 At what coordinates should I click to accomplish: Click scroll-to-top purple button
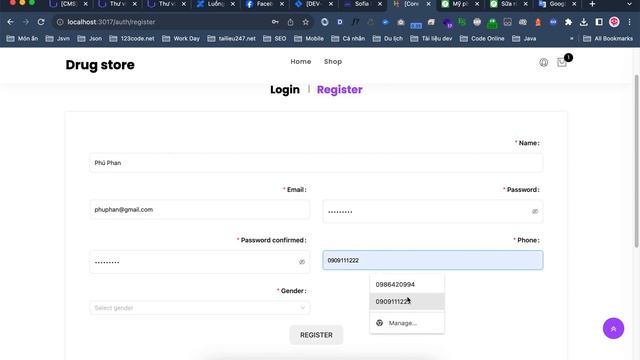point(613,328)
